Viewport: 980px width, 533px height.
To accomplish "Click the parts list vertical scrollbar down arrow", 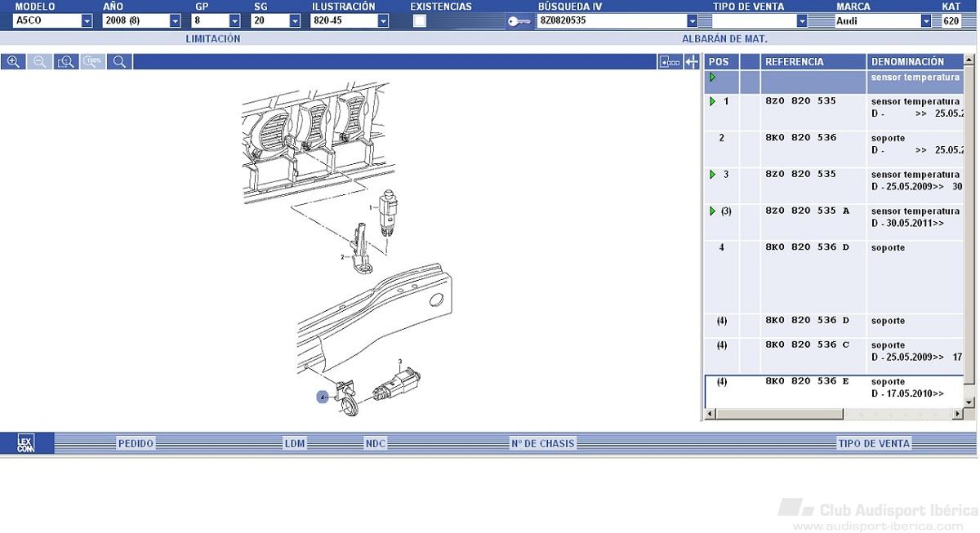I will 969,402.
